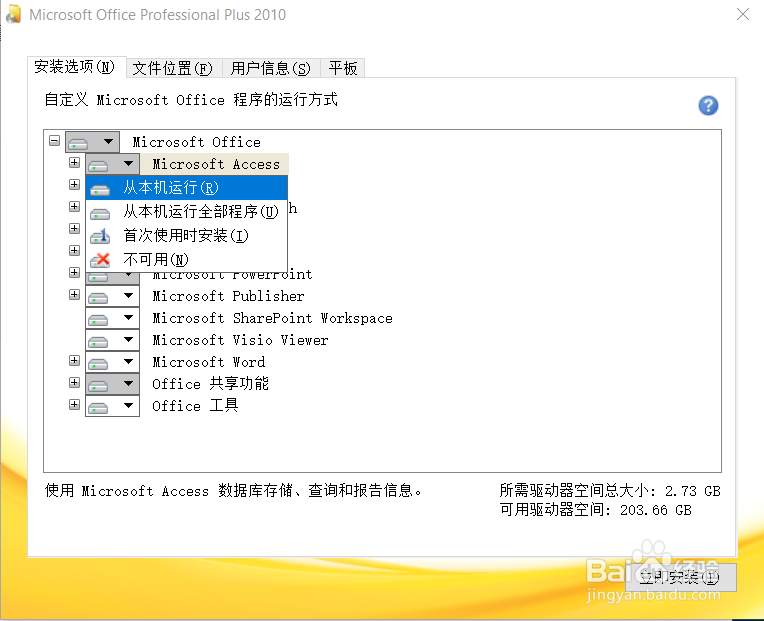This screenshot has width=764, height=621.
Task: Expand the Microsoft Access node
Action: pyautogui.click(x=74, y=162)
